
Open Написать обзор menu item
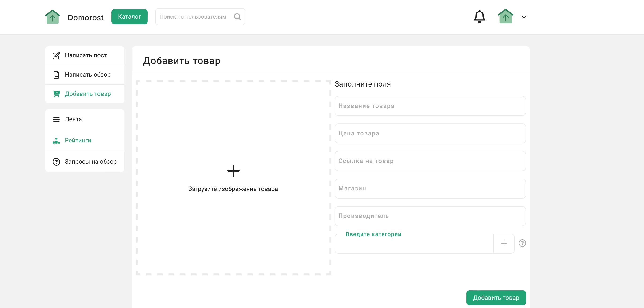coord(87,75)
